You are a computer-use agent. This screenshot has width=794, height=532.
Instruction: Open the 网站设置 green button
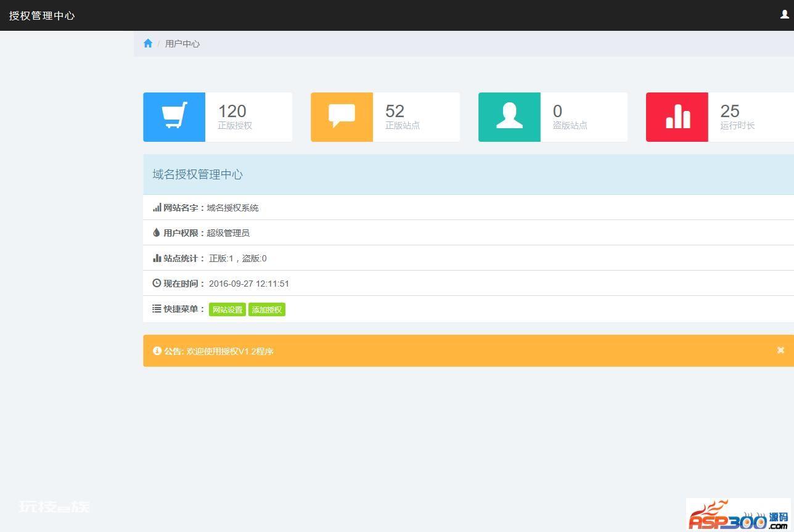pos(227,309)
